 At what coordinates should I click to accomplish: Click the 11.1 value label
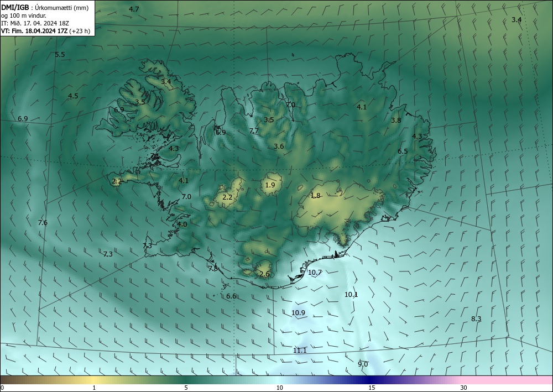(x=300, y=350)
